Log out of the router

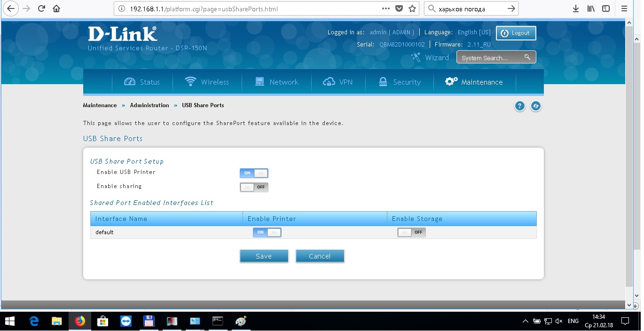516,33
